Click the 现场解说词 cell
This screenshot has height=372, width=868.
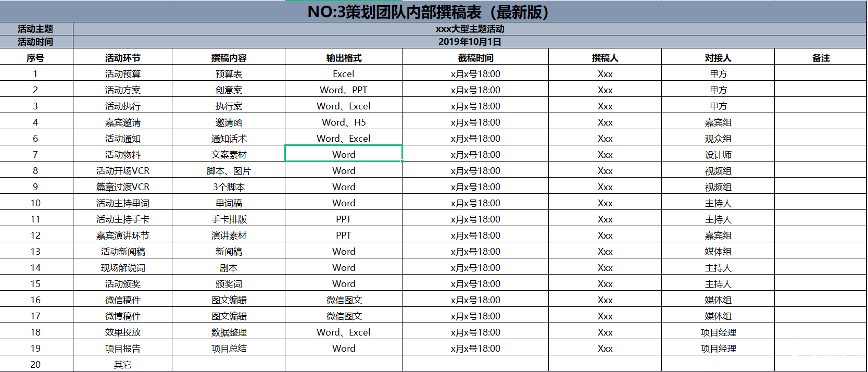point(123,268)
